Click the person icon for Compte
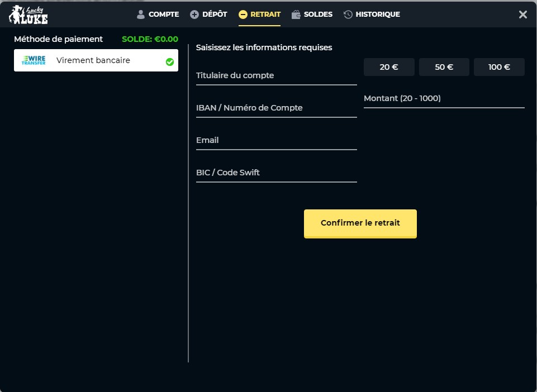 (x=141, y=15)
